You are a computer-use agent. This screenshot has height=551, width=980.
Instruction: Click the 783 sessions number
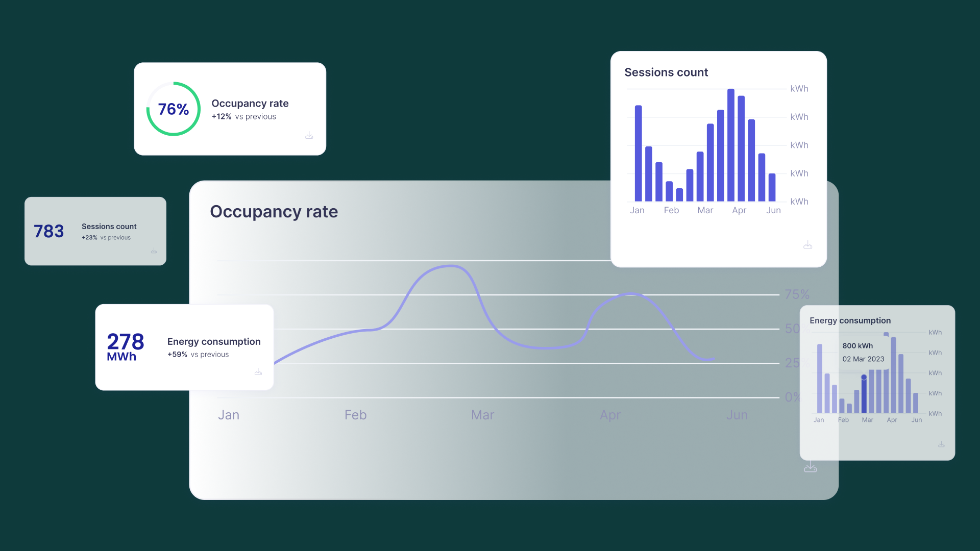[x=49, y=231]
